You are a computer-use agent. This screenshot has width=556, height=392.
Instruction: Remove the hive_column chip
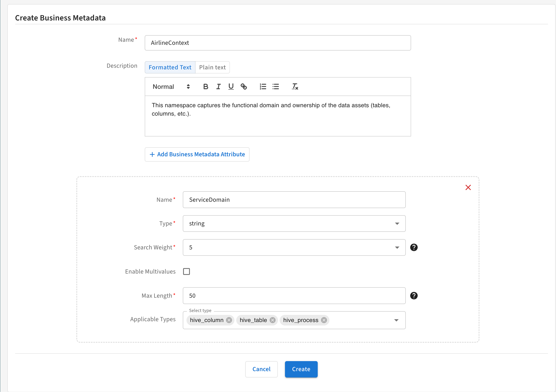tap(229, 320)
